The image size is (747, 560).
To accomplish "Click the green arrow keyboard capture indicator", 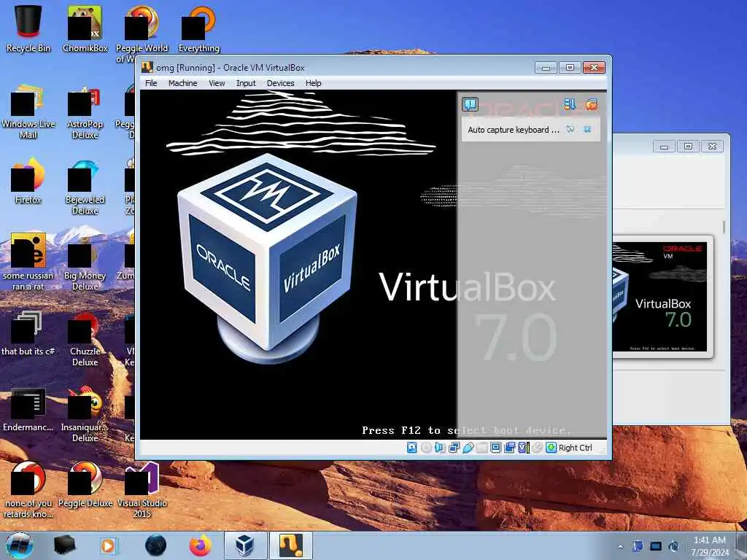I will [551, 448].
